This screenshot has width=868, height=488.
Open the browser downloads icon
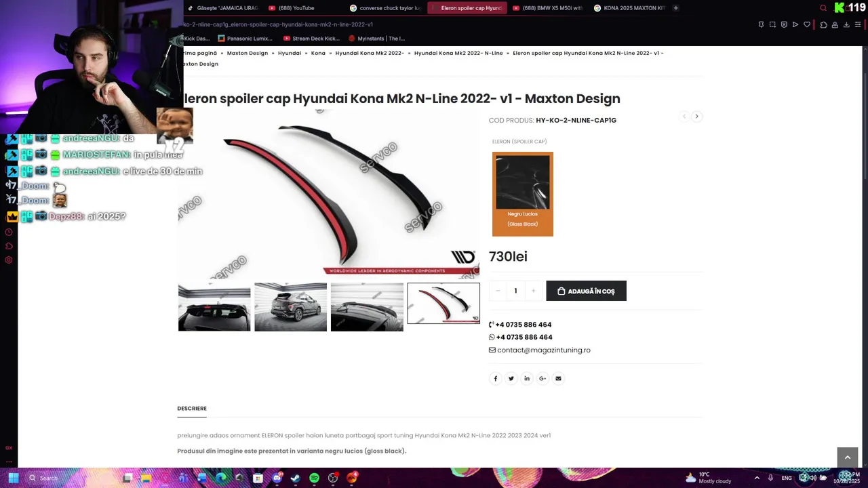(x=846, y=24)
